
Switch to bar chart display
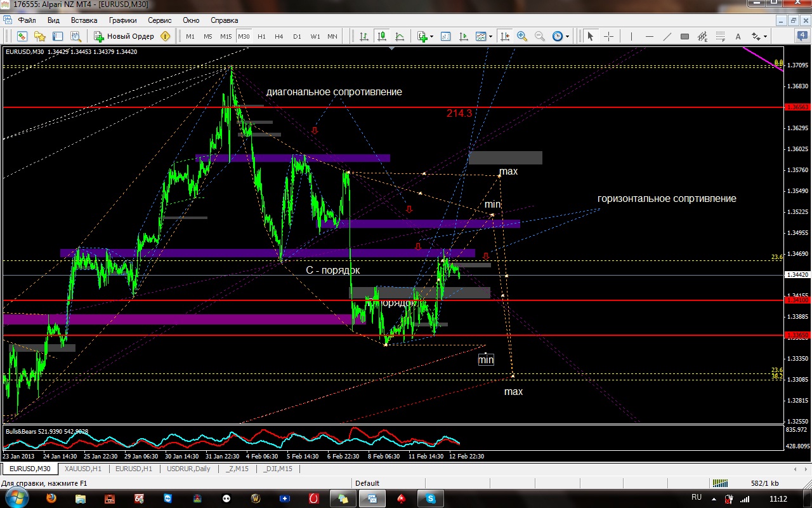coord(364,36)
